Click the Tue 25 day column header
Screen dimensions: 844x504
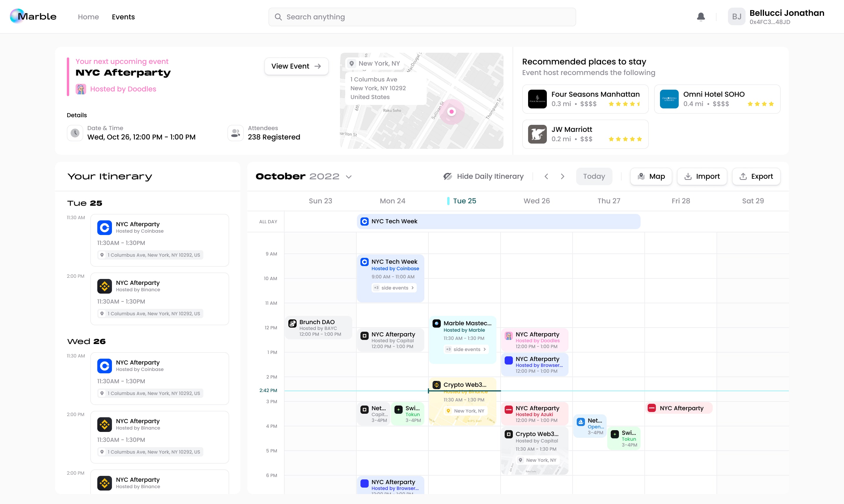464,201
